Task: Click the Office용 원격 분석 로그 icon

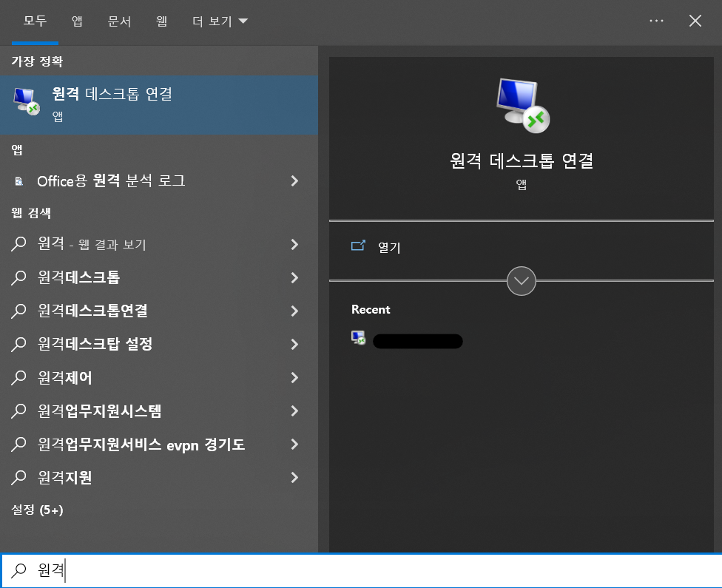Action: point(19,181)
